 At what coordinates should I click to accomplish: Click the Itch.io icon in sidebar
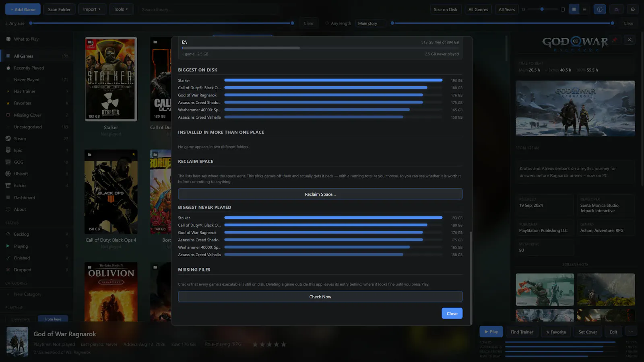[8, 185]
